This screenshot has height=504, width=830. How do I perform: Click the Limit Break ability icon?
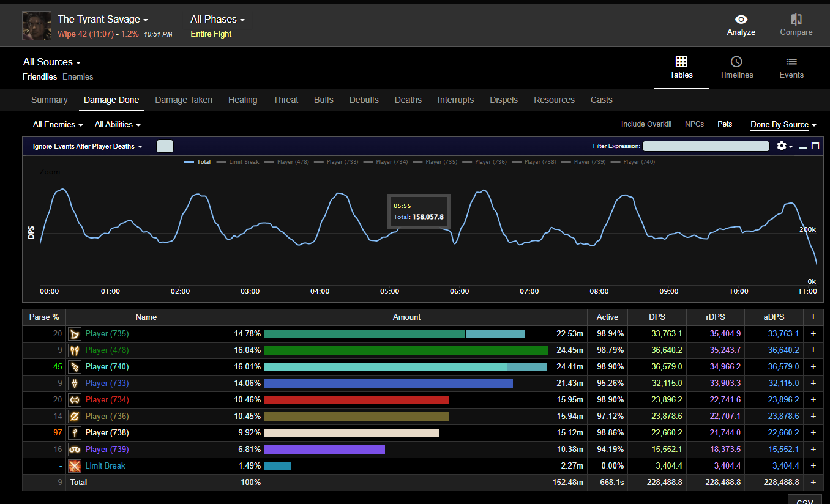coord(75,466)
